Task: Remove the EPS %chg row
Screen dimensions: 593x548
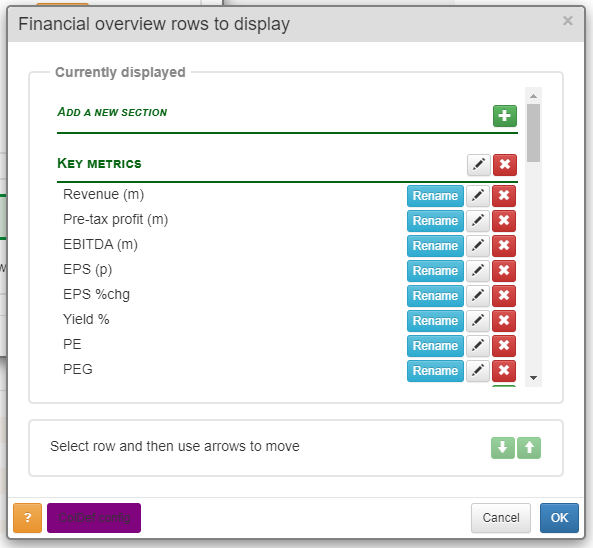Action: tap(504, 296)
